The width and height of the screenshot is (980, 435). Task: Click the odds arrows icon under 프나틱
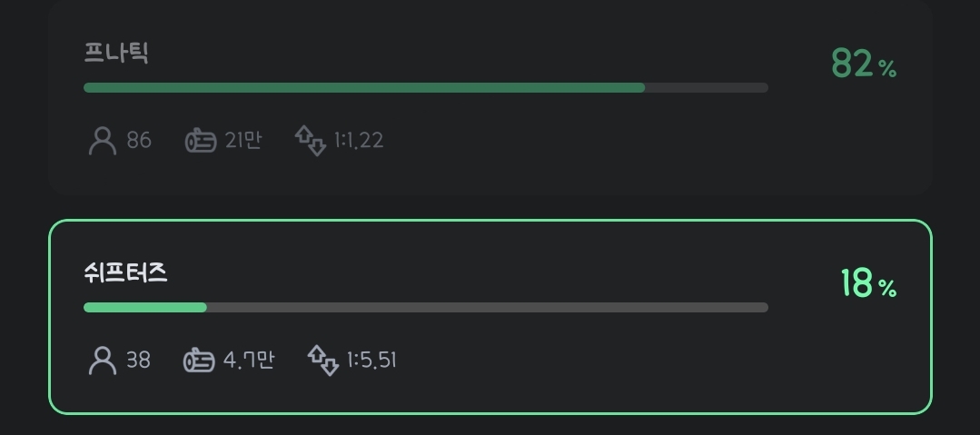pyautogui.click(x=311, y=141)
